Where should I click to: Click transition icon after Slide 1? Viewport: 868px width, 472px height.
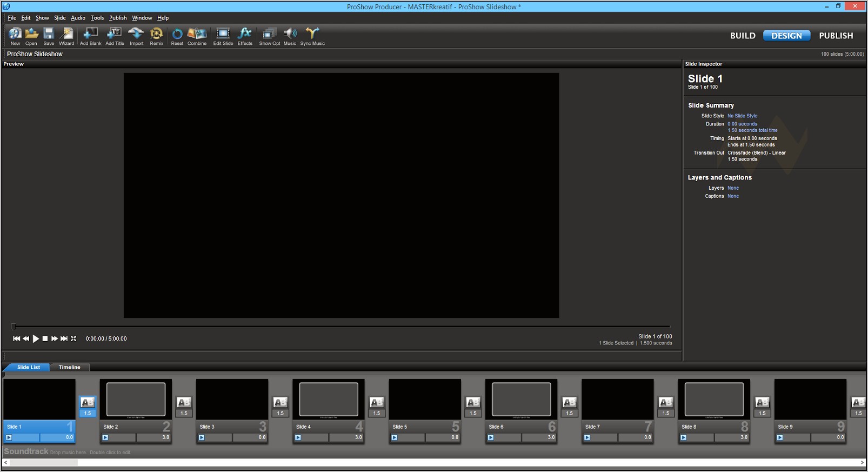coord(88,402)
